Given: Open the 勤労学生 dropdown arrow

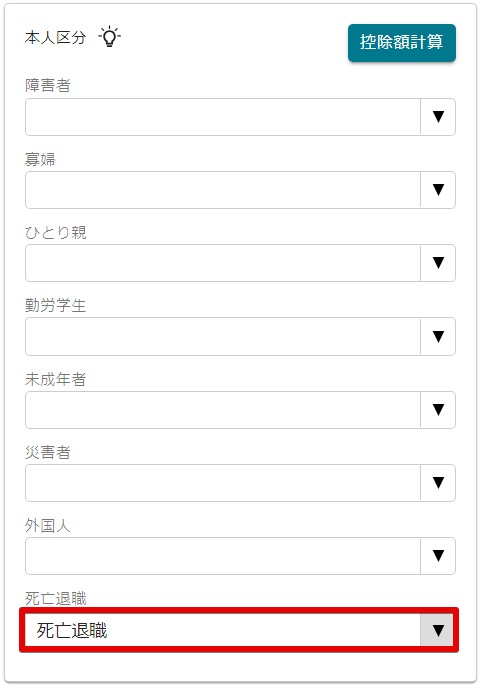Looking at the screenshot, I should [438, 336].
